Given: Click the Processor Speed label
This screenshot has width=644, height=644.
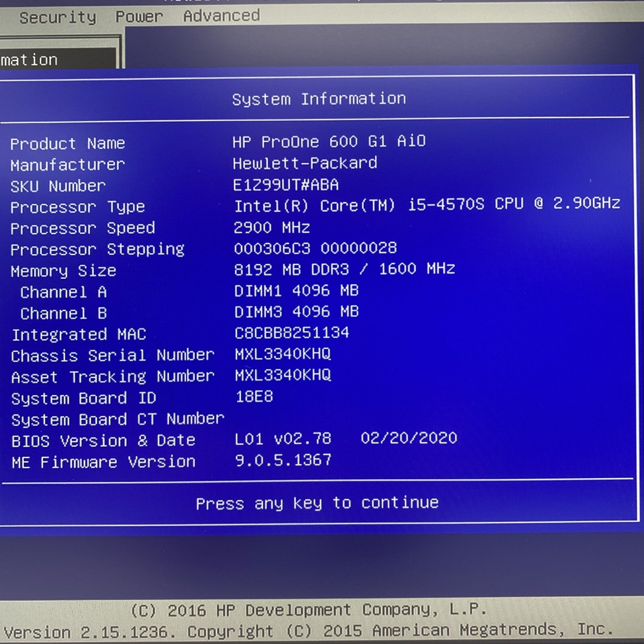Looking at the screenshot, I should 83,229.
